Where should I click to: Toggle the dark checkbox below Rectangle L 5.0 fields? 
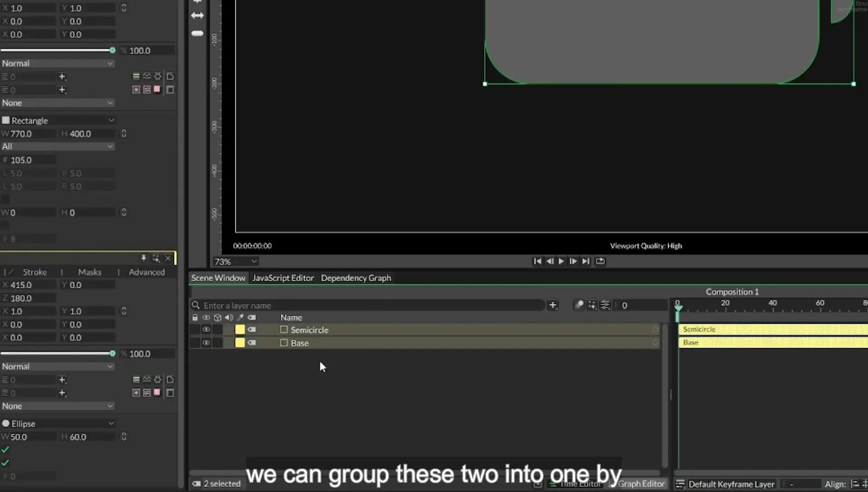5,199
